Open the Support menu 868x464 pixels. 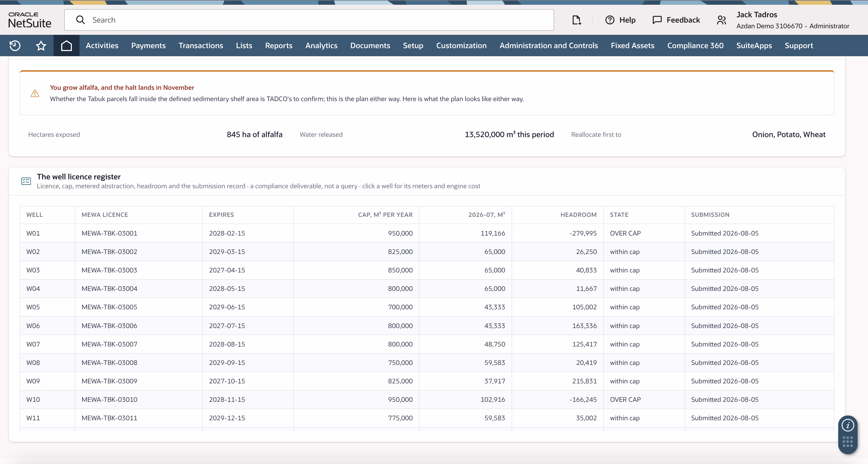pyautogui.click(x=799, y=46)
